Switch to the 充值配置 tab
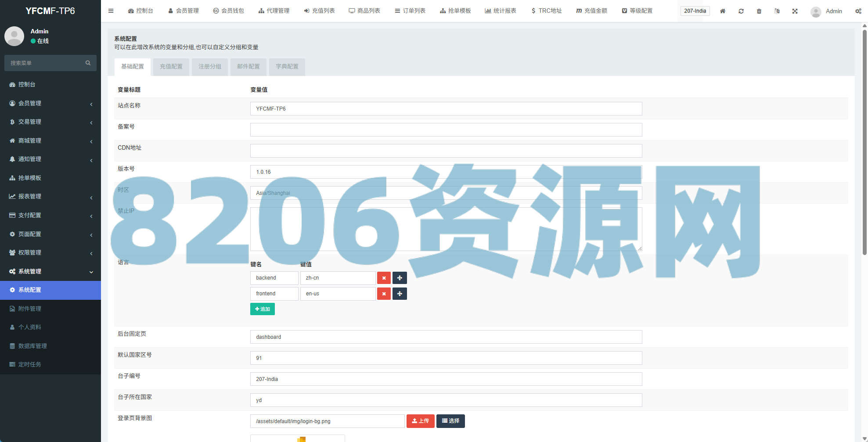Viewport: 868px width, 442px height. (171, 67)
